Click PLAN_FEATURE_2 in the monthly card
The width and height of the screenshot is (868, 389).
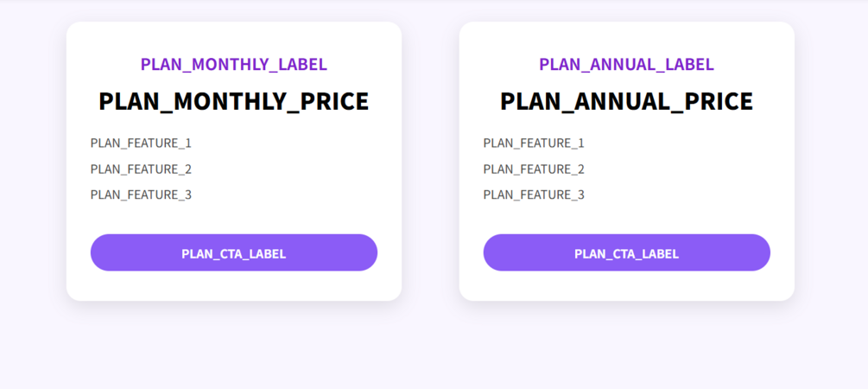tap(141, 169)
